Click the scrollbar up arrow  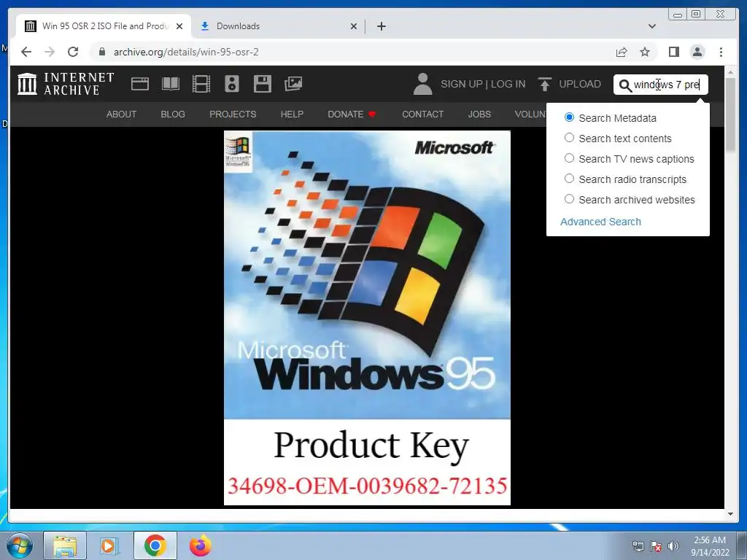point(730,72)
